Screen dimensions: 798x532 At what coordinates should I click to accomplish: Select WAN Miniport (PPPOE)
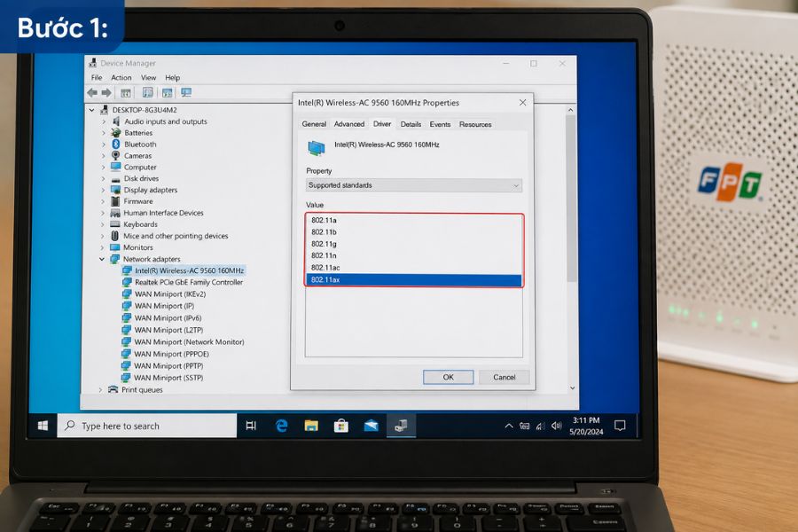pyautogui.click(x=171, y=354)
